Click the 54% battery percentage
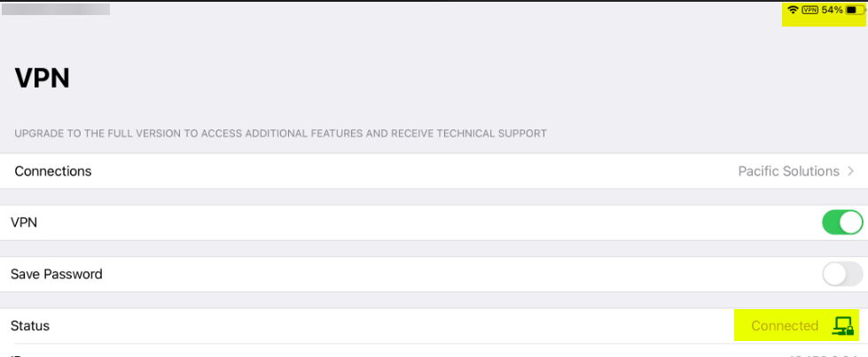Image resolution: width=868 pixels, height=357 pixels. click(x=832, y=10)
